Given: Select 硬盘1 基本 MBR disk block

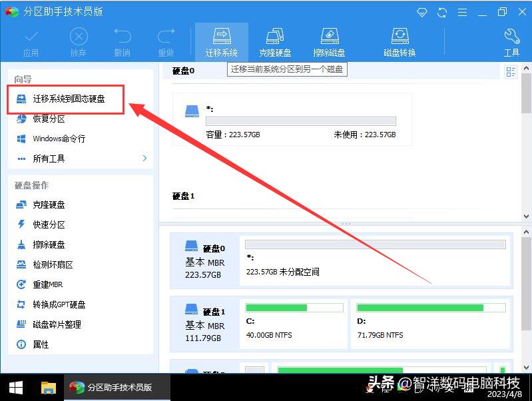Looking at the screenshot, I should pyautogui.click(x=205, y=324).
